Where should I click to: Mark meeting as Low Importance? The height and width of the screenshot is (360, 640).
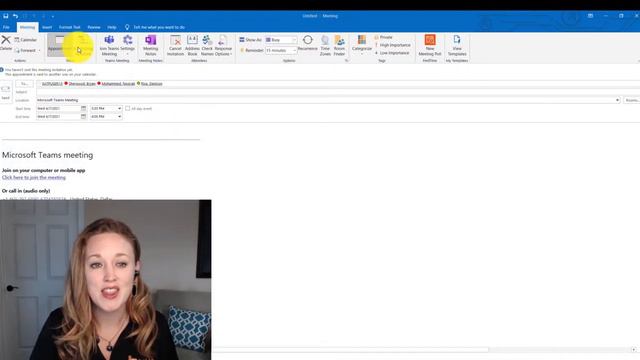(x=392, y=53)
